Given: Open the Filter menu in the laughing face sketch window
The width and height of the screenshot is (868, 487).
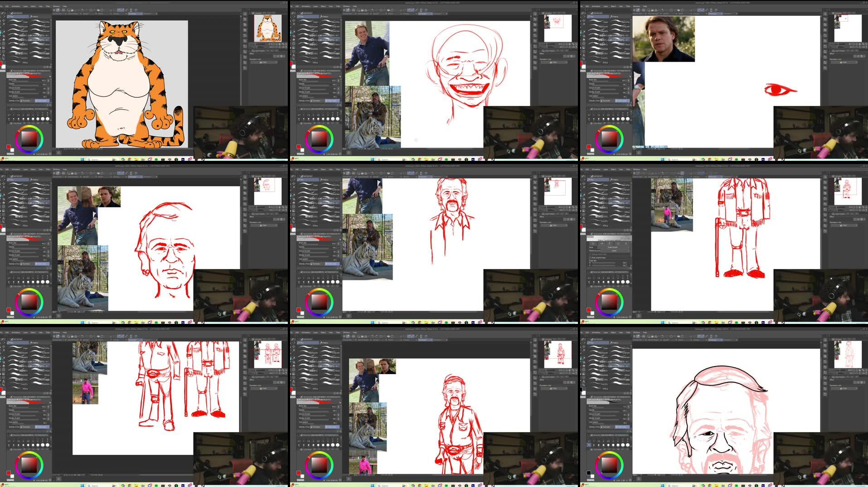Looking at the screenshot, I should [x=338, y=6].
